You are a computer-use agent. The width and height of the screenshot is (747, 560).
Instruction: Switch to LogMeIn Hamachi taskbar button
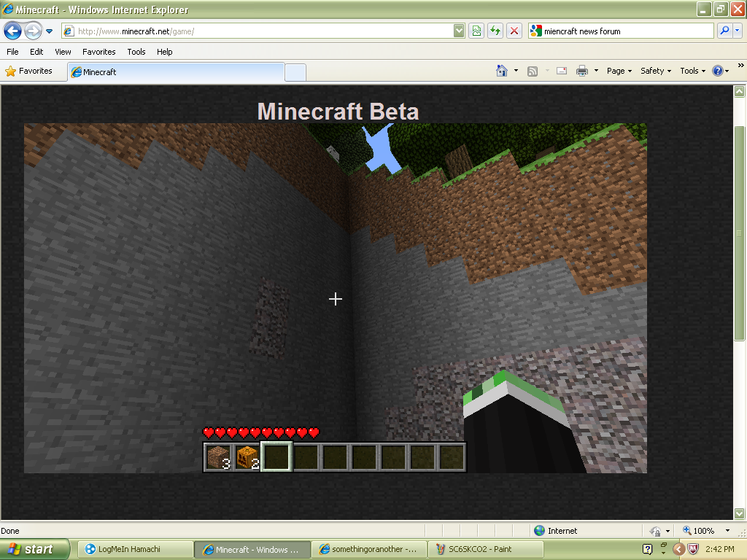pos(135,549)
